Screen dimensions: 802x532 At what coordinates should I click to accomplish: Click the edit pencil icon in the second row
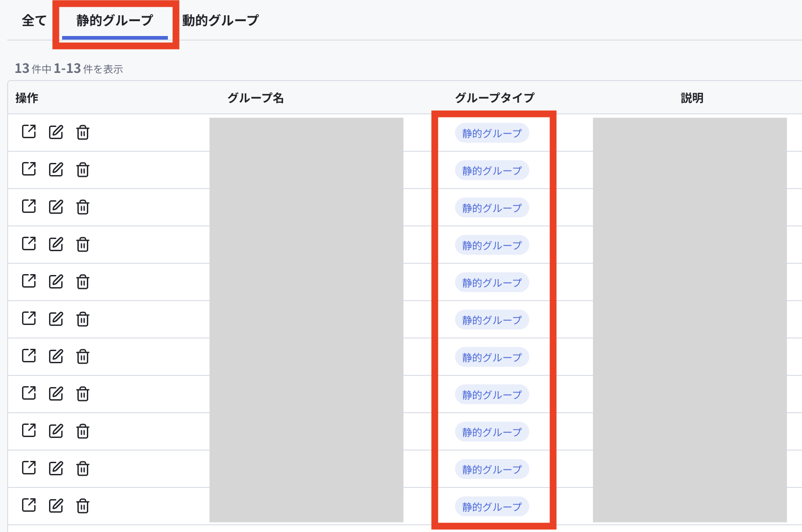56,169
